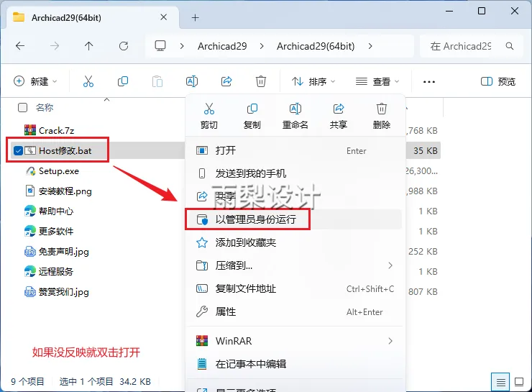
Task: Click the Rename icon in the toolbar
Action: [x=192, y=81]
